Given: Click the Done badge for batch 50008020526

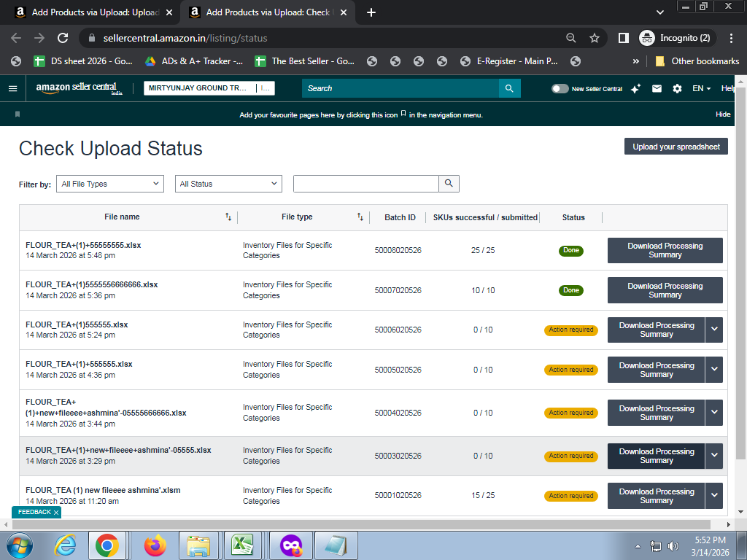Looking at the screenshot, I should coord(570,251).
